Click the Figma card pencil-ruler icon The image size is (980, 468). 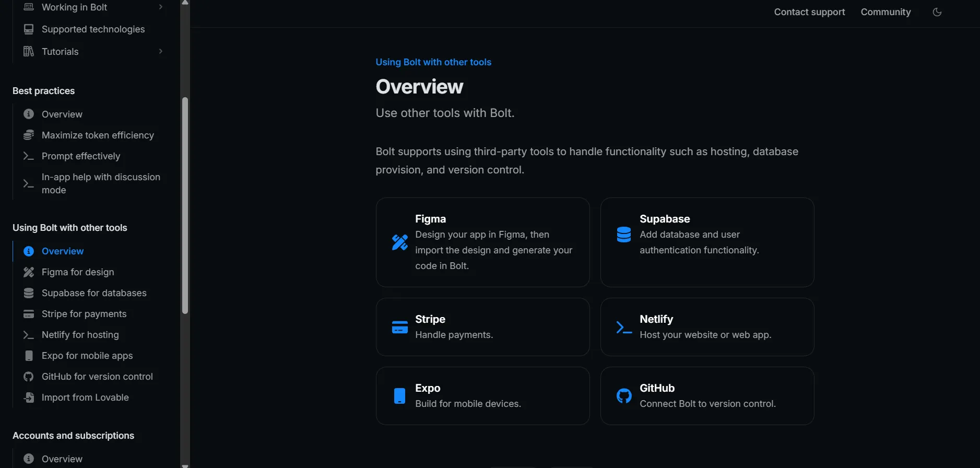click(400, 242)
